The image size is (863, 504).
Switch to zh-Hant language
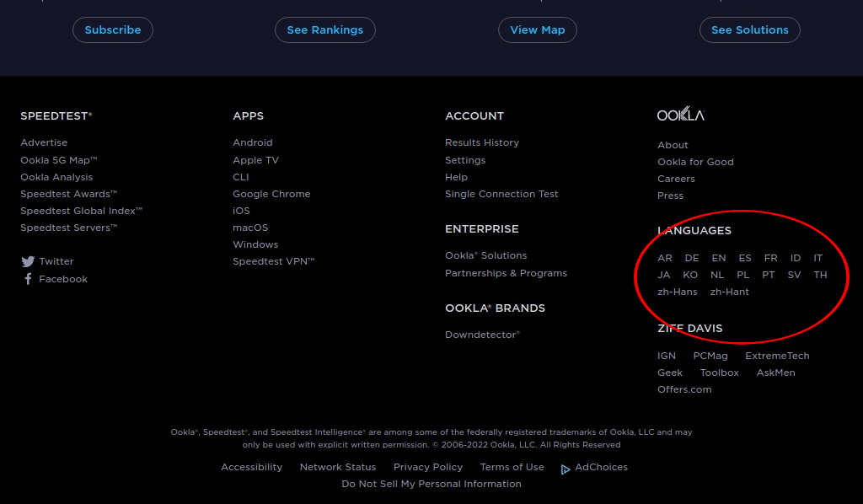point(729,292)
